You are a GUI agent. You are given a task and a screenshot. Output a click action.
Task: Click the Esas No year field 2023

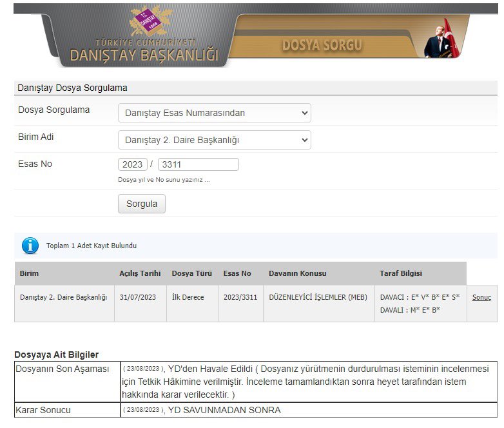coord(132,164)
